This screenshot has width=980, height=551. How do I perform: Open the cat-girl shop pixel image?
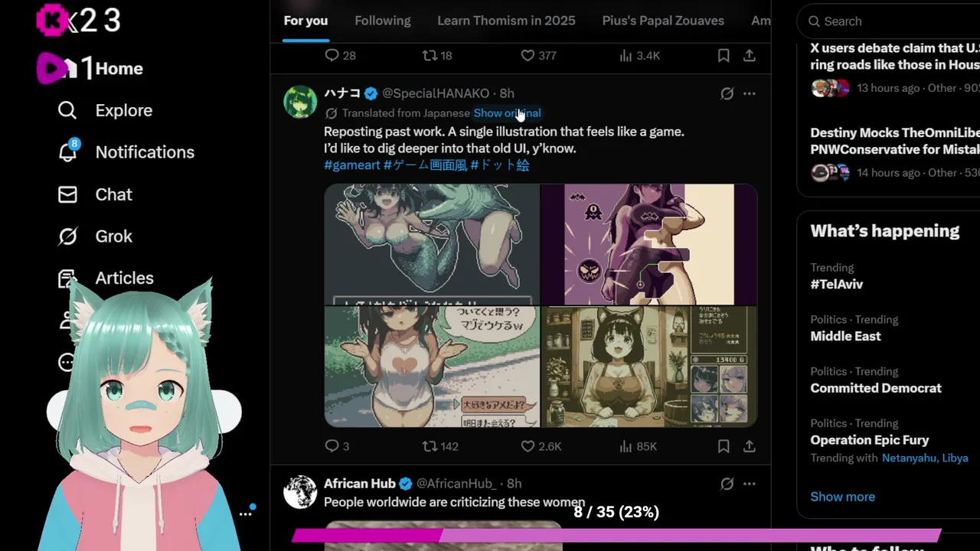point(649,367)
